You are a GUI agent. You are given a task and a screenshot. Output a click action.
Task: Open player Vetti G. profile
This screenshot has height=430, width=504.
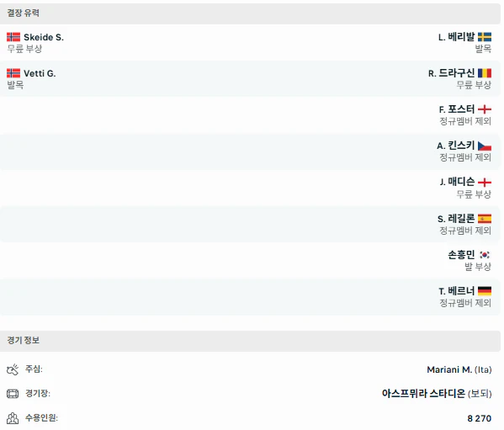tap(40, 73)
